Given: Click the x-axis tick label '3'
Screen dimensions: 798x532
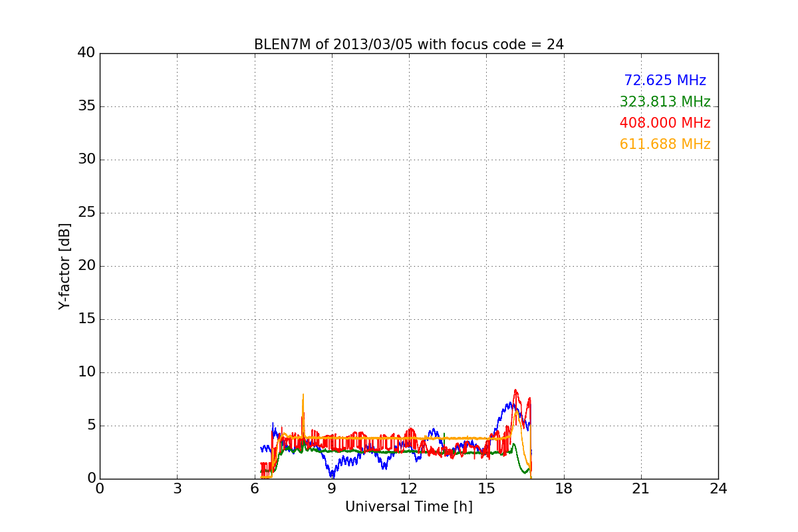Looking at the screenshot, I should pos(177,489).
